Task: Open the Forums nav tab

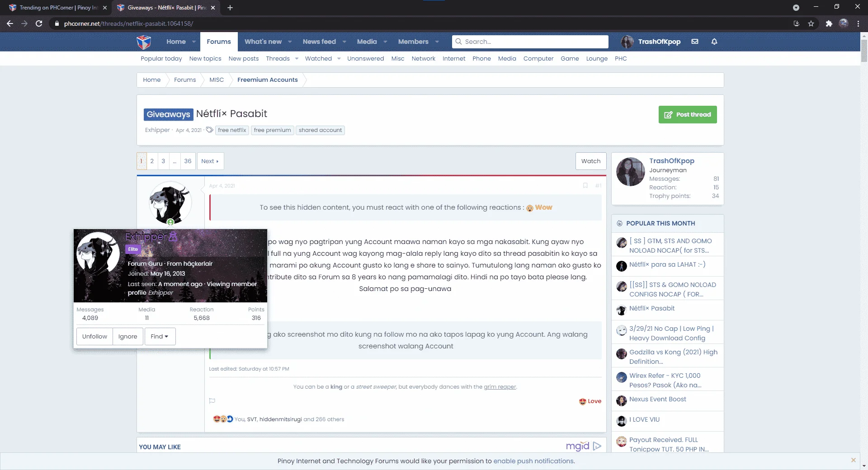Action: coord(219,42)
